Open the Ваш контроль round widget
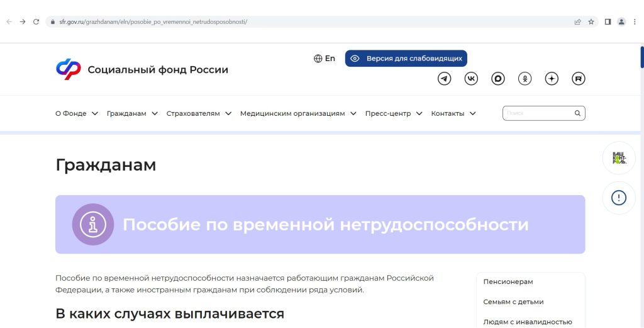644x328 pixels. [619, 158]
